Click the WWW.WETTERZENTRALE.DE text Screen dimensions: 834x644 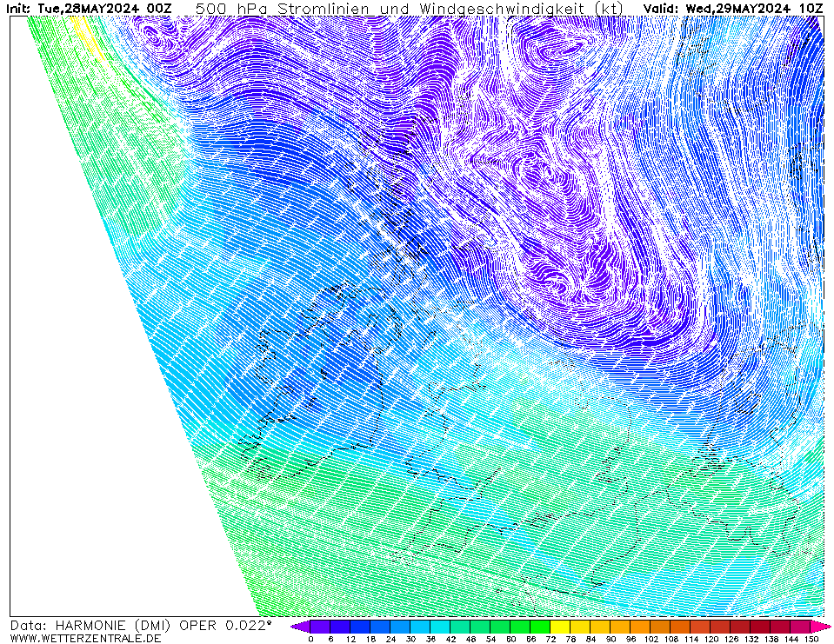pos(85,638)
